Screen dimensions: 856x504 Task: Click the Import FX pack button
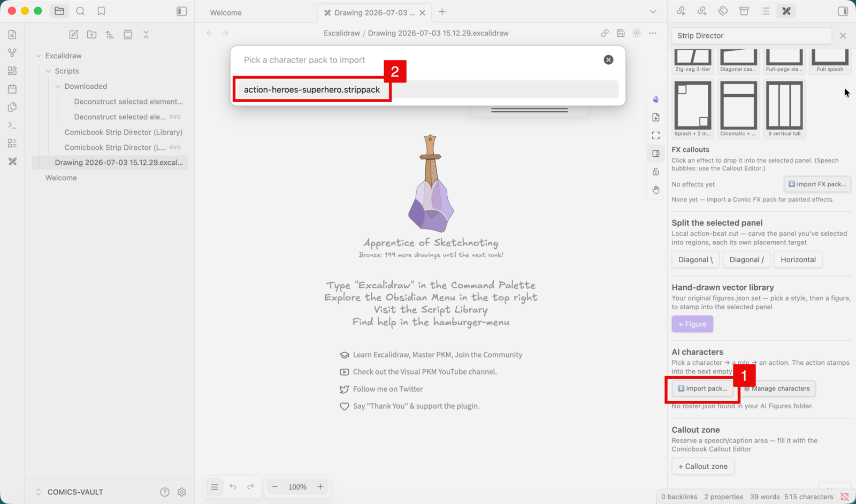[x=817, y=184]
